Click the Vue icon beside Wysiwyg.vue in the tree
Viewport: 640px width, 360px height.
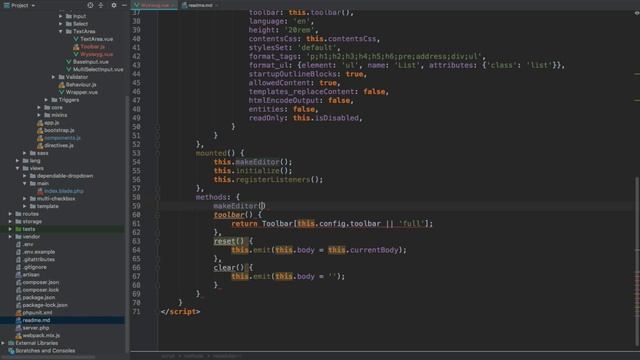(x=76, y=54)
